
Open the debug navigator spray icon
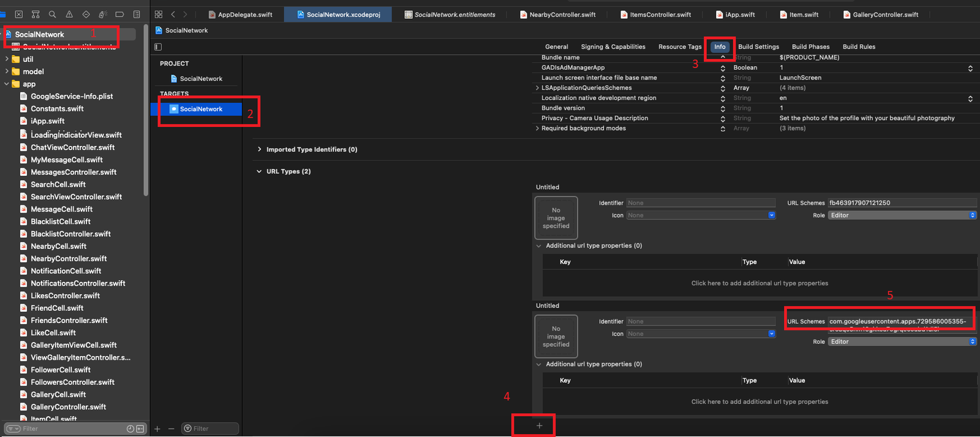103,14
